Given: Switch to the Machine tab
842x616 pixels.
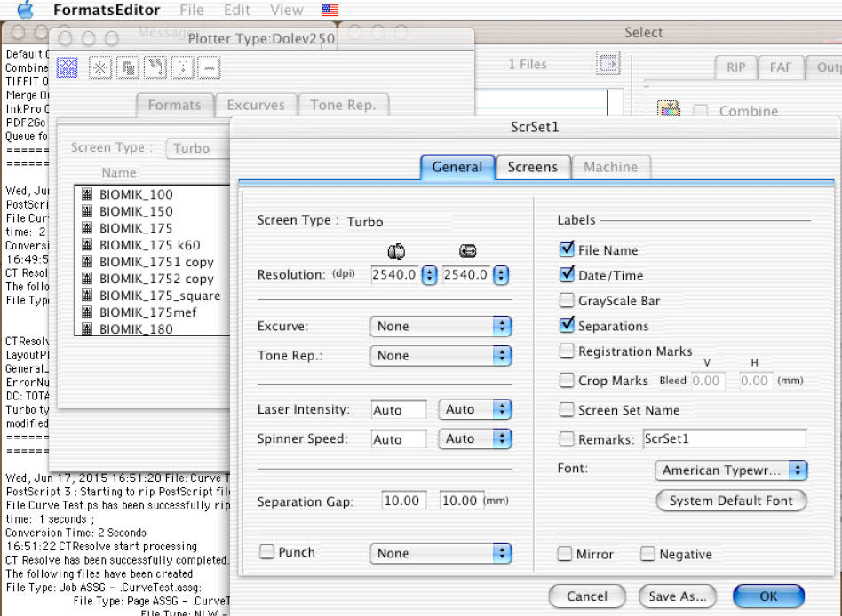Looking at the screenshot, I should [611, 167].
